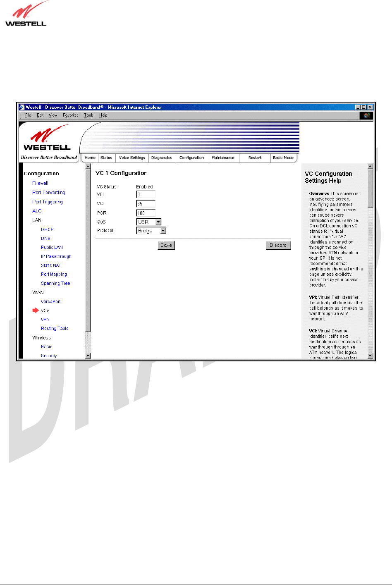Switch to the Status tab
The height and width of the screenshot is (585, 392).
point(106,158)
